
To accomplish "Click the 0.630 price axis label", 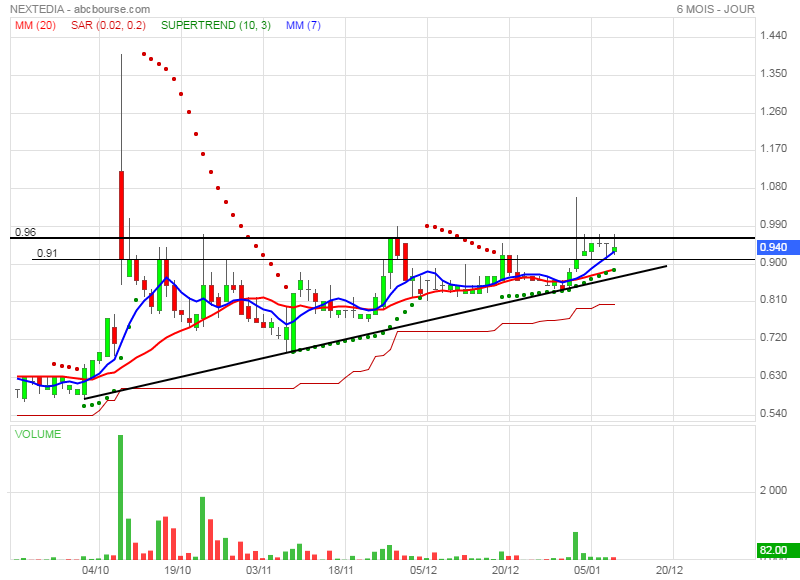I will (773, 375).
